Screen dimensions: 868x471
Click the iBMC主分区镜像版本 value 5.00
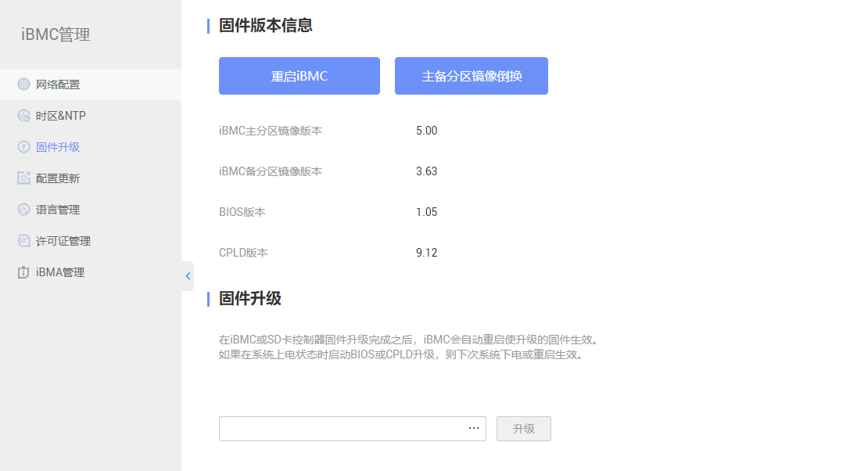pos(427,131)
